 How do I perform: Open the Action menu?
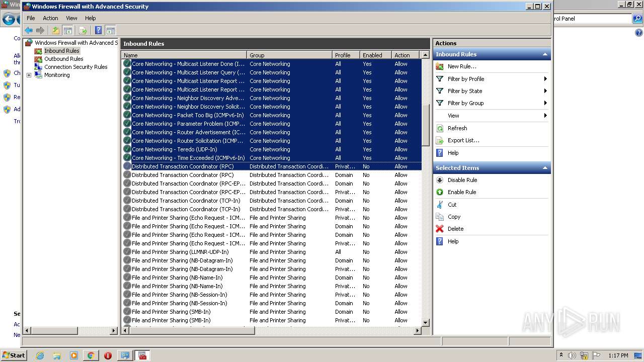click(50, 18)
